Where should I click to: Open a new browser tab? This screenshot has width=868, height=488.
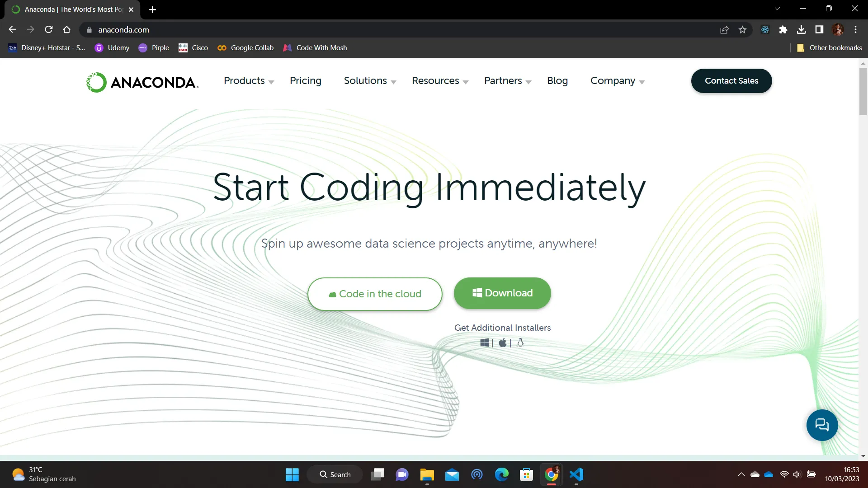point(152,9)
